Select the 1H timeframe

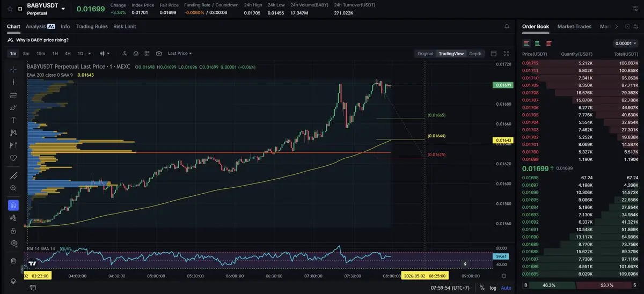click(x=55, y=53)
